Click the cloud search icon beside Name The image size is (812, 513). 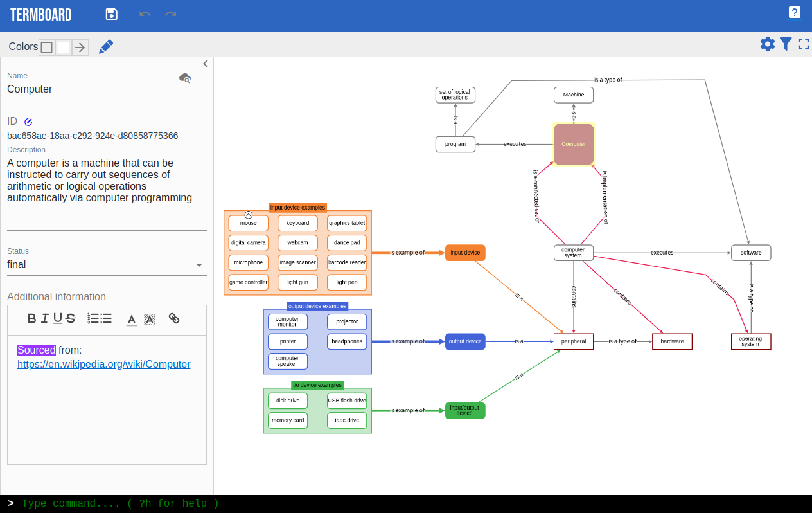coord(185,78)
